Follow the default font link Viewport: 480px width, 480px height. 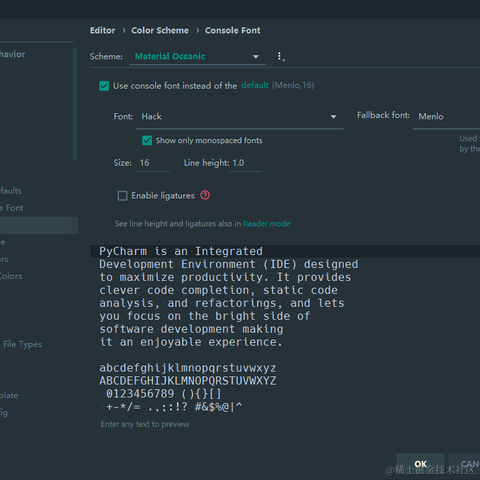coord(255,85)
